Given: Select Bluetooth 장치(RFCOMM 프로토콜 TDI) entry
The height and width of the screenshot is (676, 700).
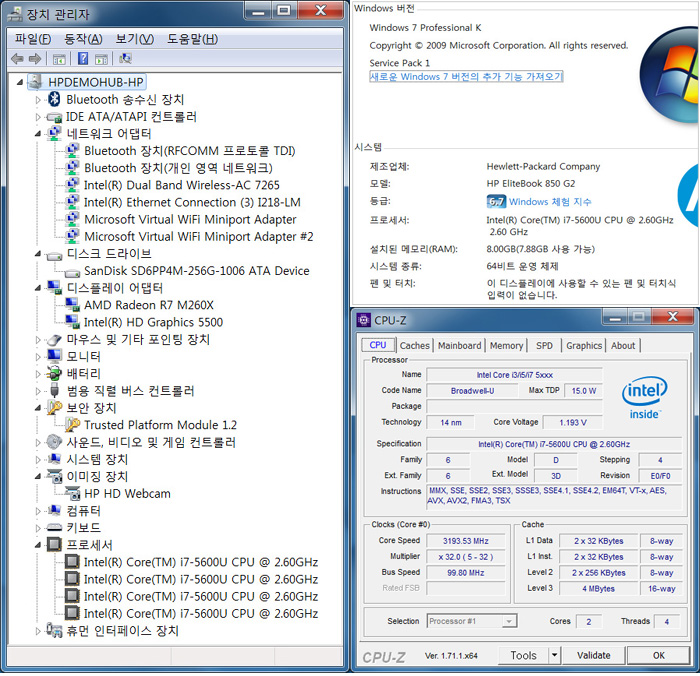Looking at the screenshot, I should [x=189, y=151].
